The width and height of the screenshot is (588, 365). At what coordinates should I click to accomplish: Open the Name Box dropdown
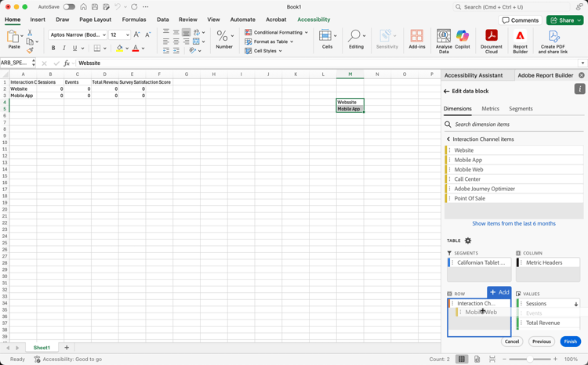(34, 63)
